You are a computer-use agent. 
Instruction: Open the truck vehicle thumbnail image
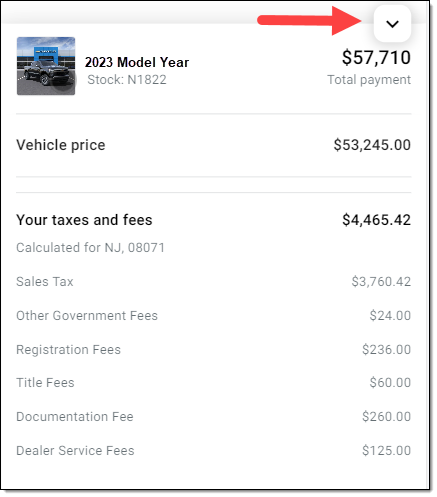coord(46,66)
